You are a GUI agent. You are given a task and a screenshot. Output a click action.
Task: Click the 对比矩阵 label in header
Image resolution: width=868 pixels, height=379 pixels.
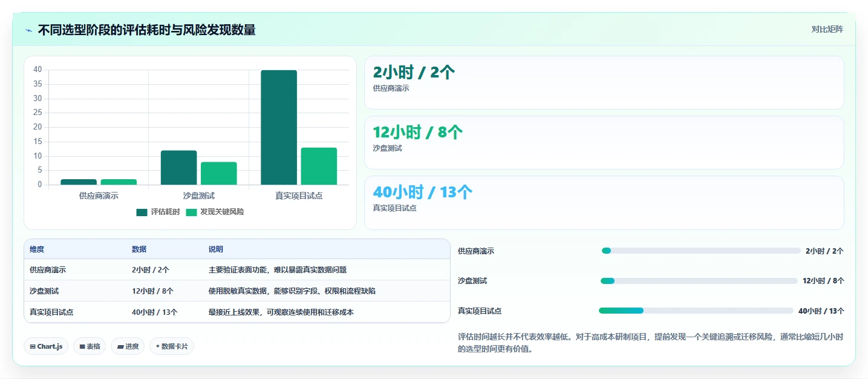point(827,29)
